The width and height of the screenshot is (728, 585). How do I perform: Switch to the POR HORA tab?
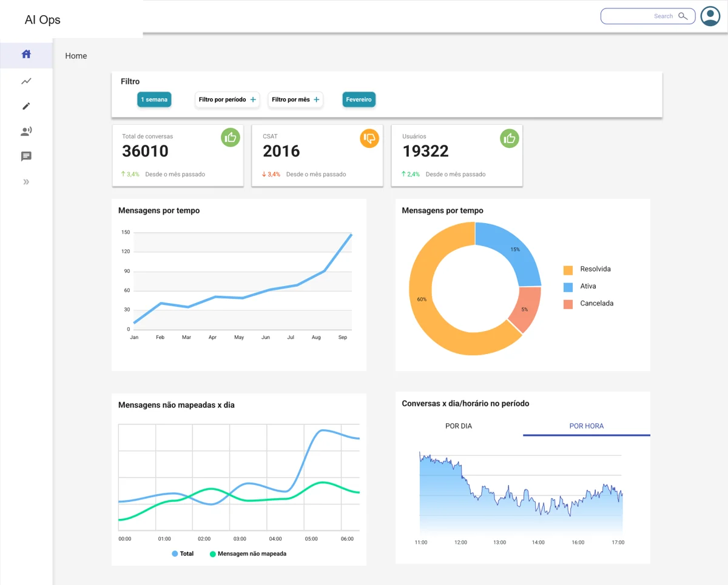pyautogui.click(x=587, y=426)
